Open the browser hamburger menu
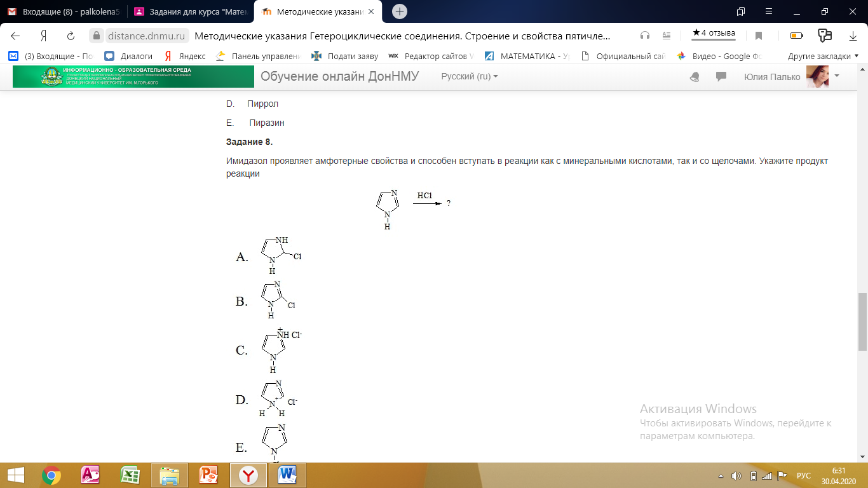 pyautogui.click(x=768, y=11)
